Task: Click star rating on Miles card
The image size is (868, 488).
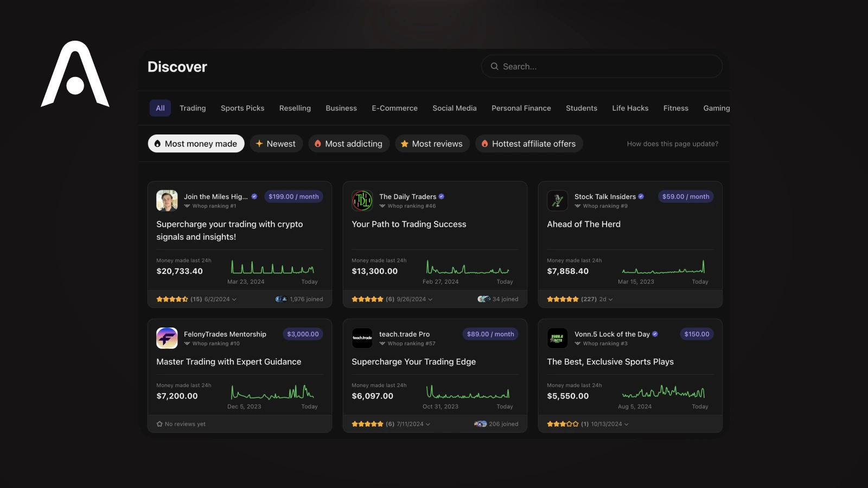Action: (x=172, y=299)
